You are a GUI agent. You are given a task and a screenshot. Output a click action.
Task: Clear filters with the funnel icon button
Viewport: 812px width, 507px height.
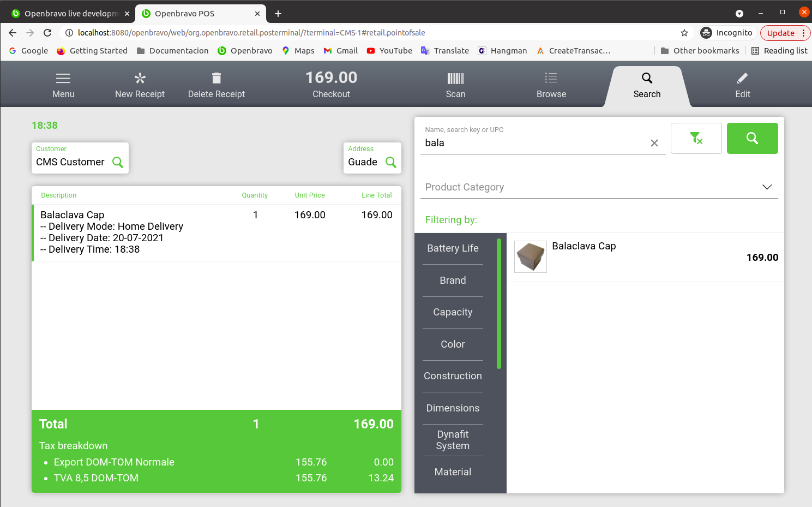point(696,139)
